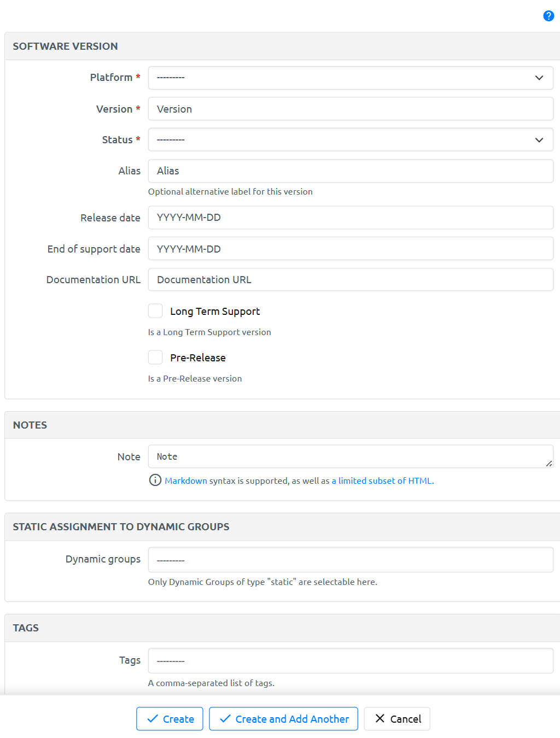Click the blue help question mark icon
The height and width of the screenshot is (738, 560).
point(549,16)
